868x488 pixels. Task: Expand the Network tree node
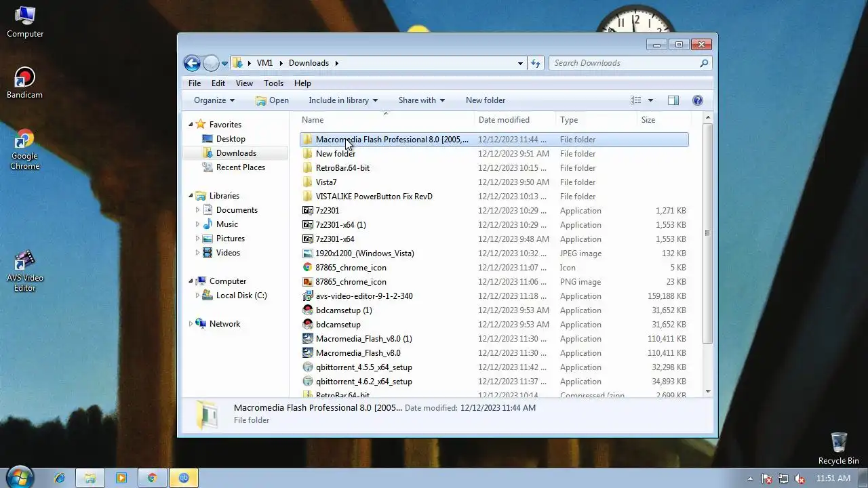coord(191,324)
